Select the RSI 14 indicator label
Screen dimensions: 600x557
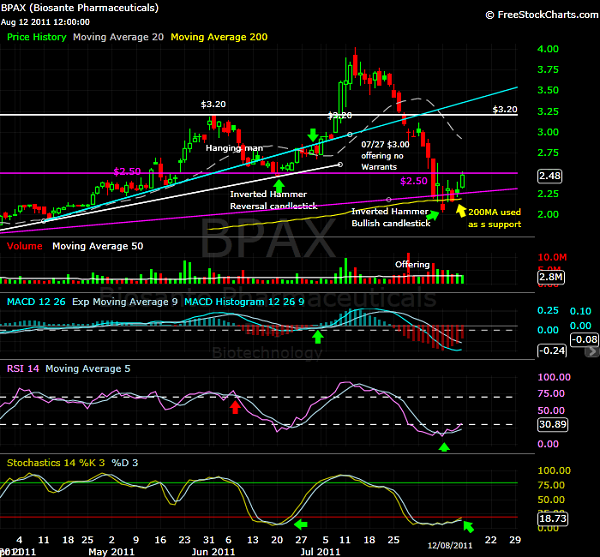pos(23,368)
